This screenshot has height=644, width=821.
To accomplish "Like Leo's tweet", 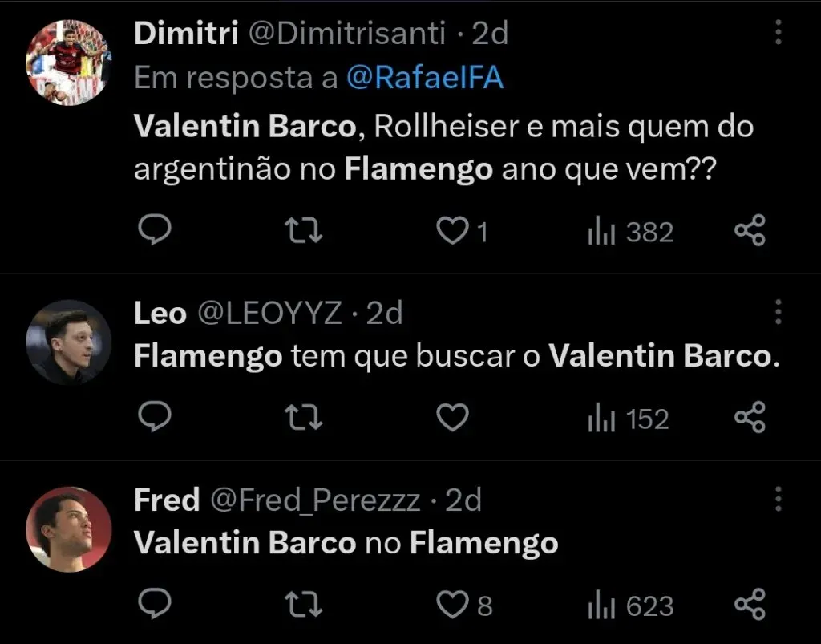I will 452,419.
